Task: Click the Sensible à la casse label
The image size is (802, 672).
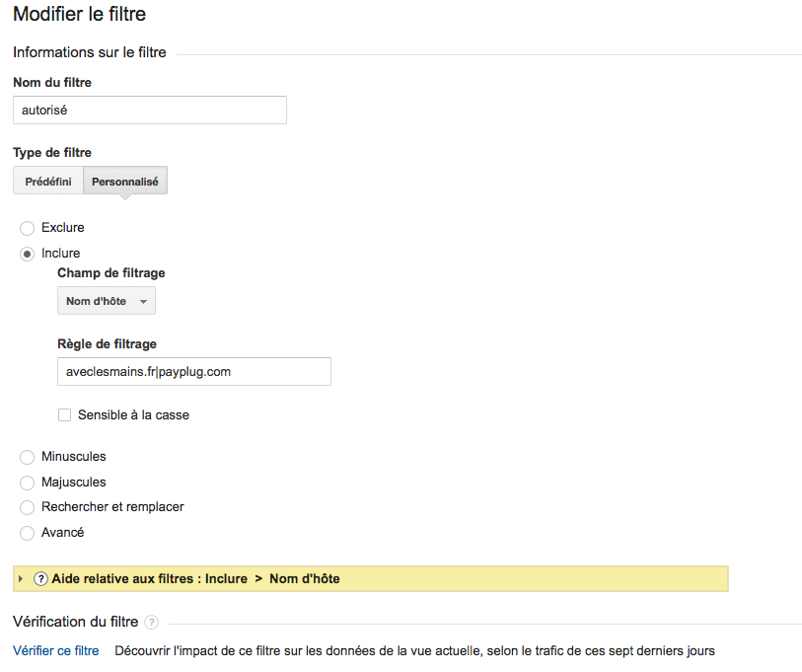Action: coord(133,415)
